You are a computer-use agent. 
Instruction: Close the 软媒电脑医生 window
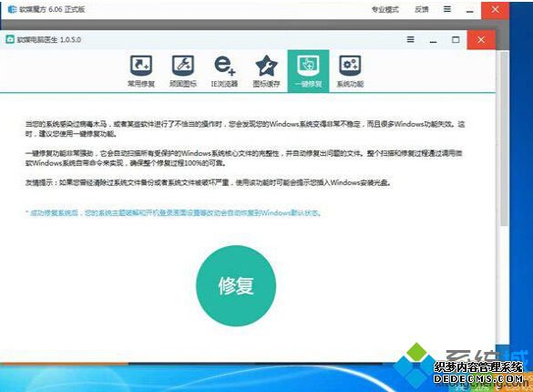tap(481, 40)
